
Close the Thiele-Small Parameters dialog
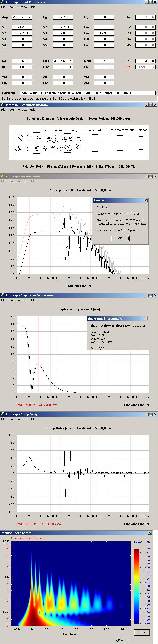[146, 319]
